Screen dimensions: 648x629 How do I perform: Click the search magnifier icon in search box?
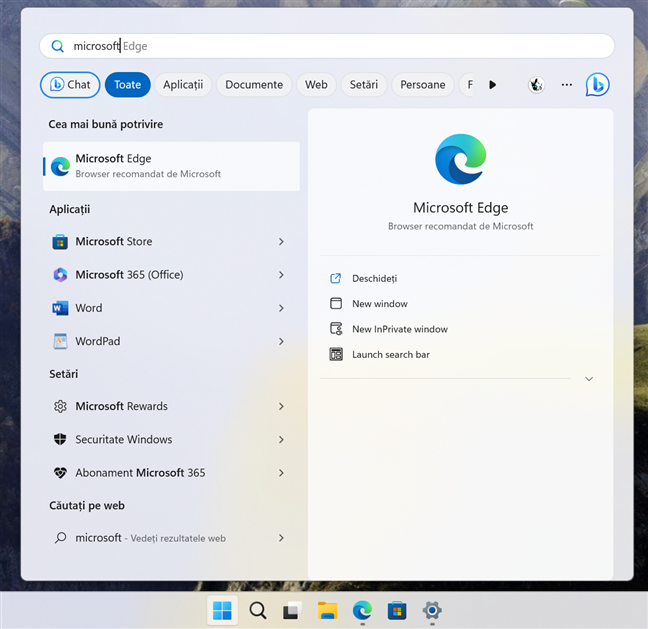pos(57,46)
